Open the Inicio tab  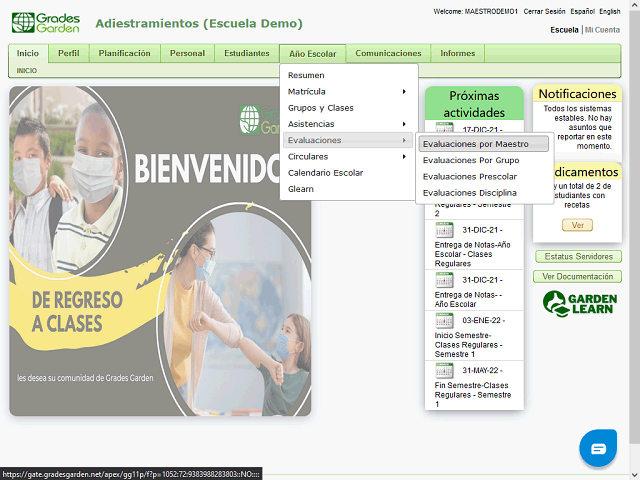(28, 53)
